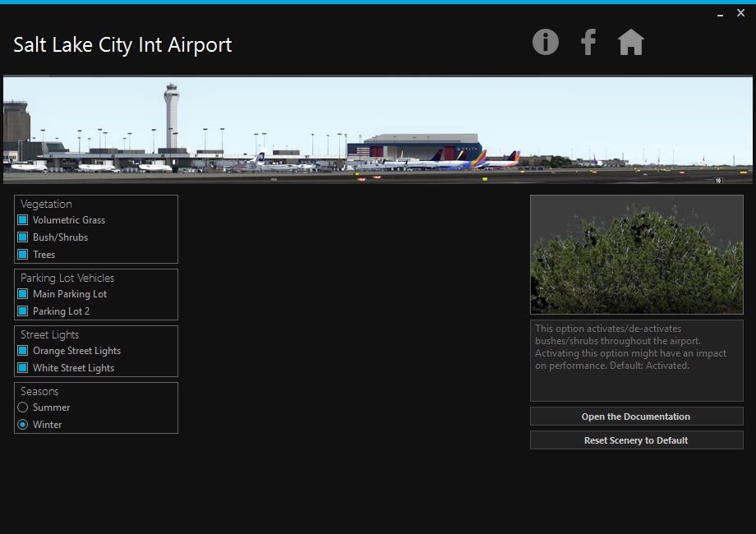Toggle Main Parking Lot vehicles
The width and height of the screenshot is (756, 534).
point(23,294)
